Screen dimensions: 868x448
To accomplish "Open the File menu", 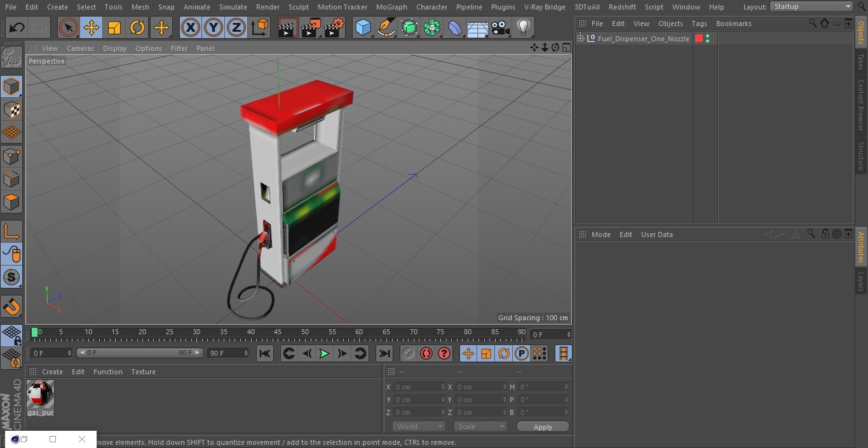I will [11, 7].
